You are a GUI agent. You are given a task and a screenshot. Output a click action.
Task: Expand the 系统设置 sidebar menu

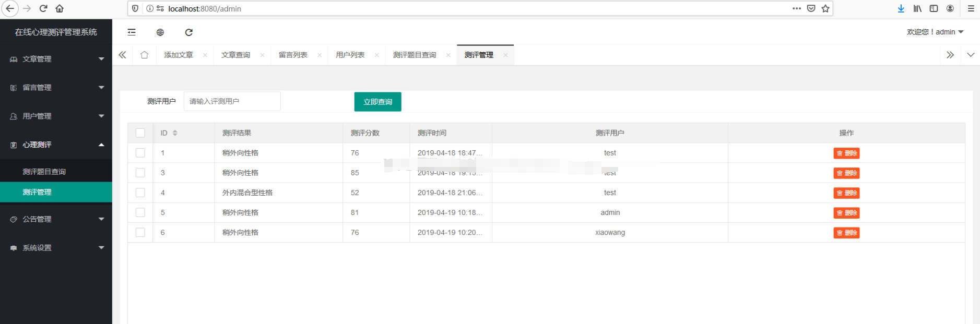pos(56,248)
